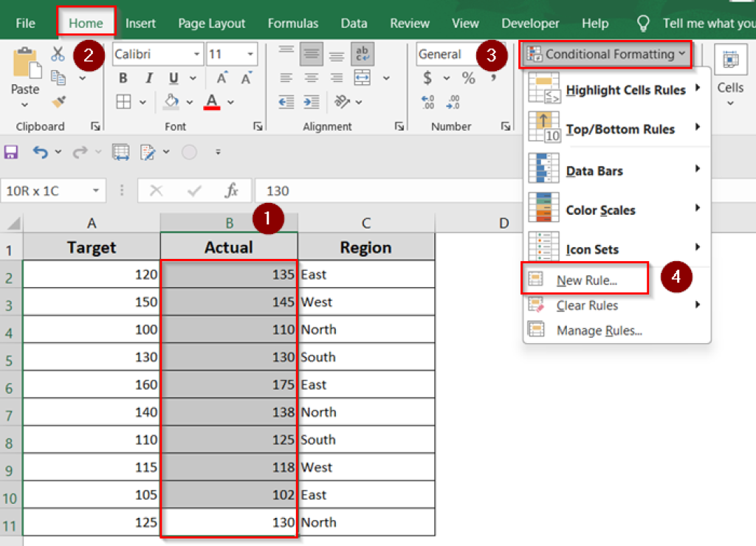Expand the Font Size combo box

250,55
